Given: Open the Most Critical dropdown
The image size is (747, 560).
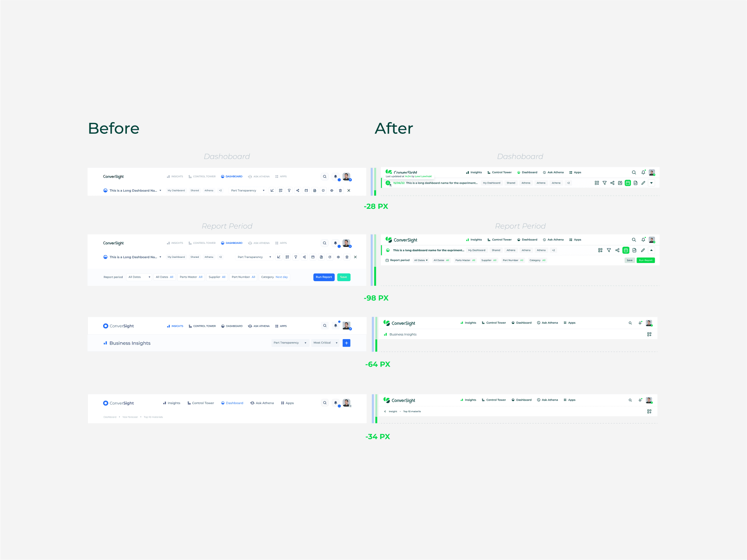Looking at the screenshot, I should [x=325, y=343].
